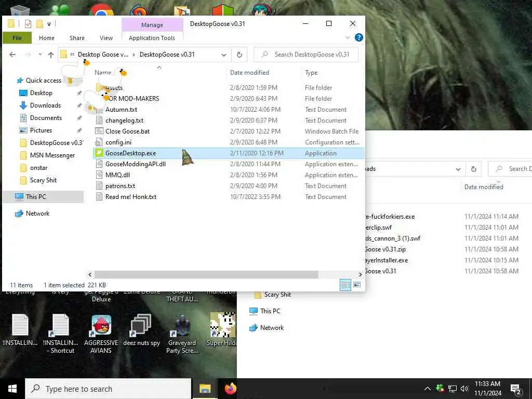
Task: Open Application Tools ribbon tab
Action: pyautogui.click(x=152, y=38)
